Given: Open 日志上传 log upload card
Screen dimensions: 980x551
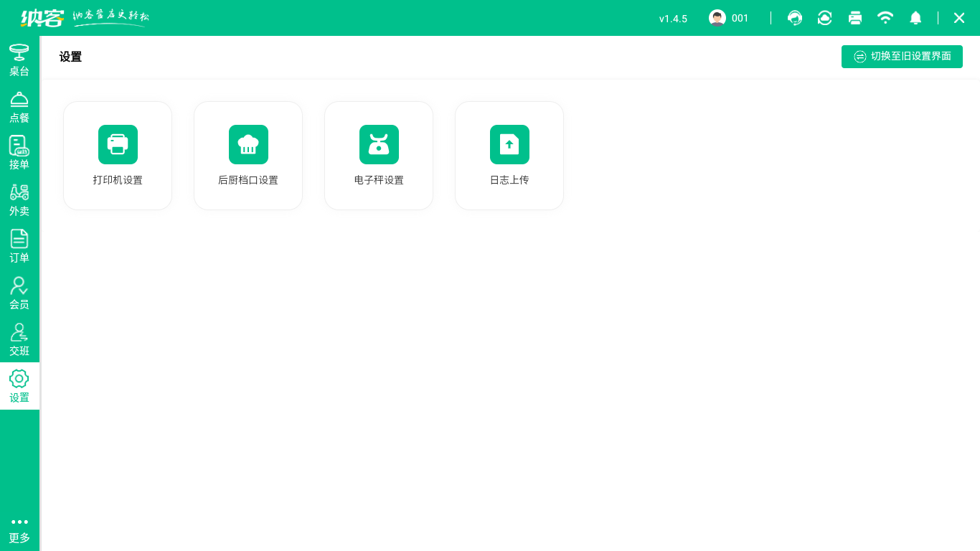Looking at the screenshot, I should 509,156.
